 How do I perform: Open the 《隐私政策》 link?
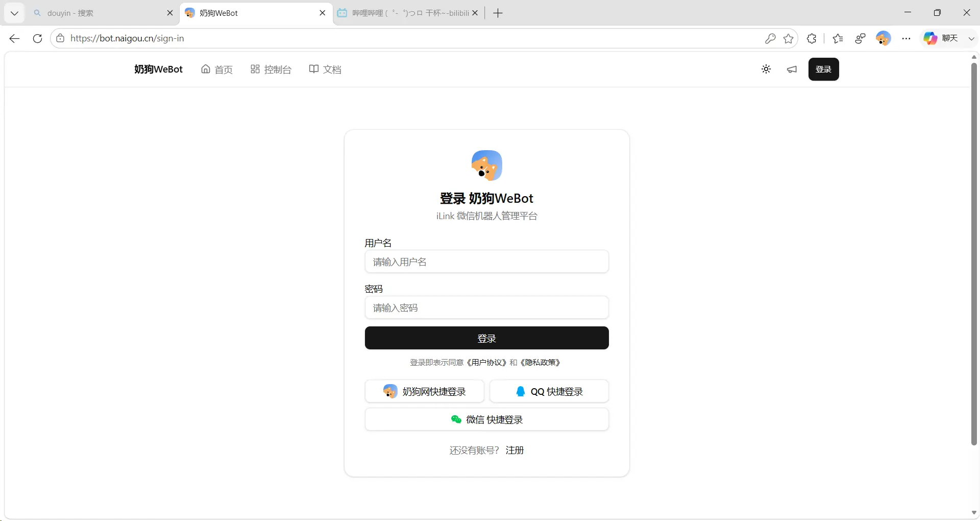pyautogui.click(x=541, y=363)
